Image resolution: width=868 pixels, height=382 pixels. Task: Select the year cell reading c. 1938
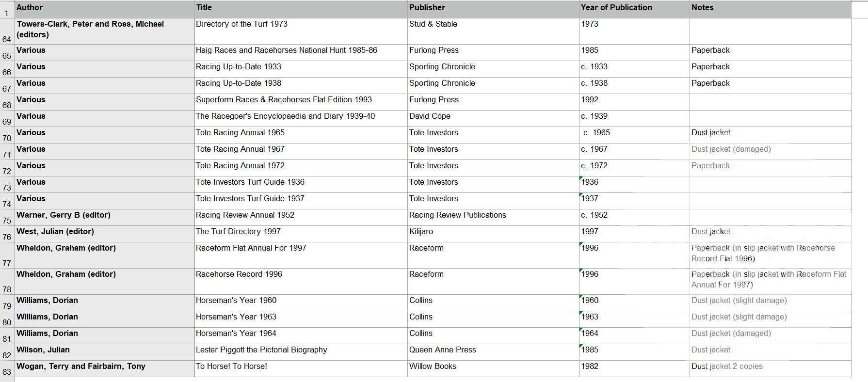(x=634, y=86)
